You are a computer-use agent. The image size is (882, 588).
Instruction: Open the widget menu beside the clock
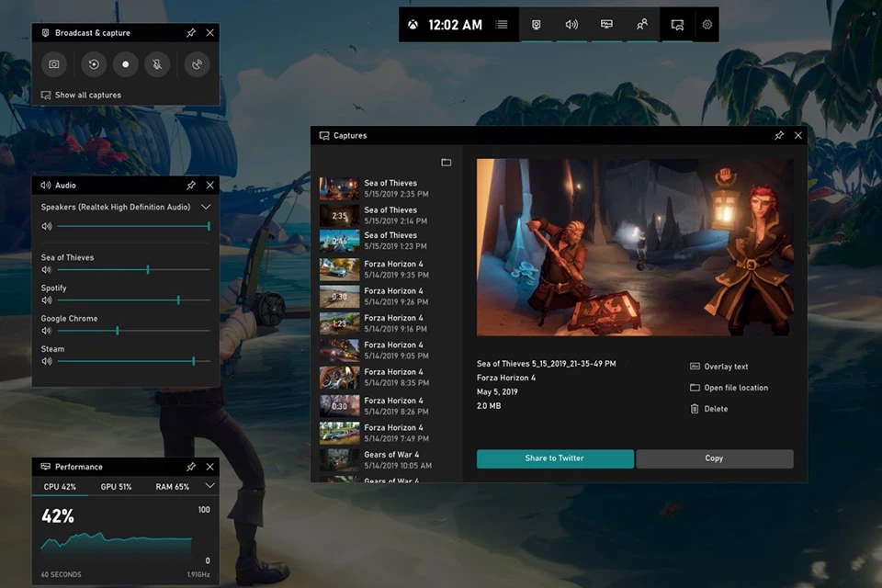click(502, 25)
